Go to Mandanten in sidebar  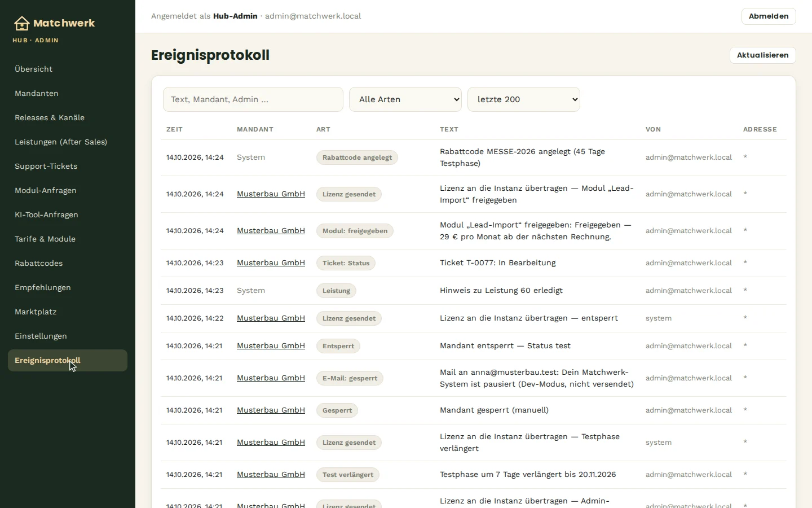[68, 93]
